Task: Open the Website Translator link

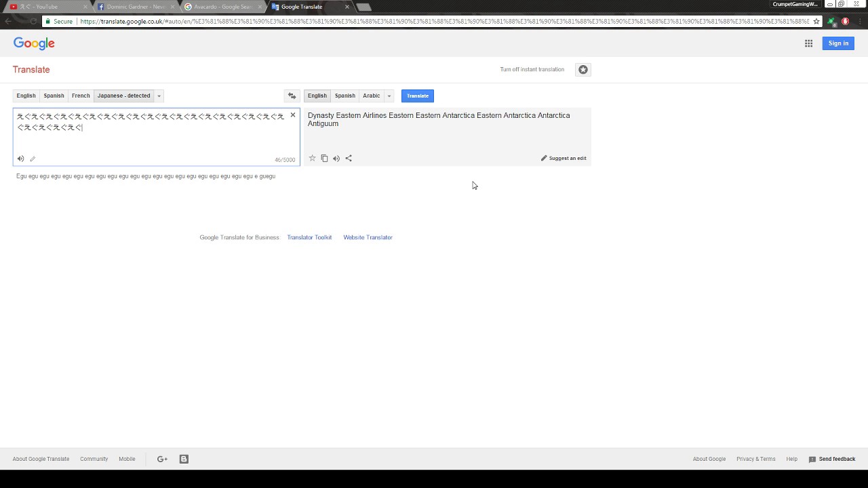Action: tap(368, 237)
